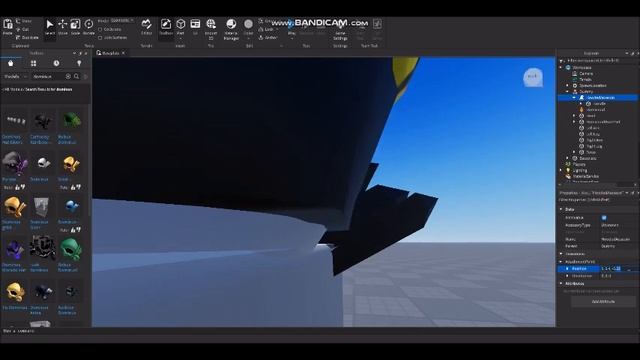The width and height of the screenshot is (640, 360).
Task: Expand the Orientation property row
Action: tap(567, 276)
